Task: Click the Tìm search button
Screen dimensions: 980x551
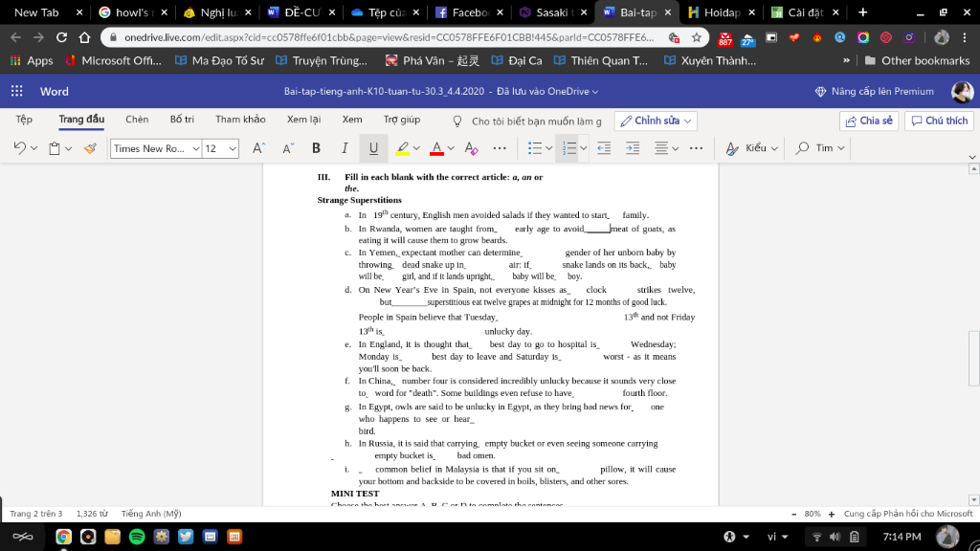Action: point(814,148)
